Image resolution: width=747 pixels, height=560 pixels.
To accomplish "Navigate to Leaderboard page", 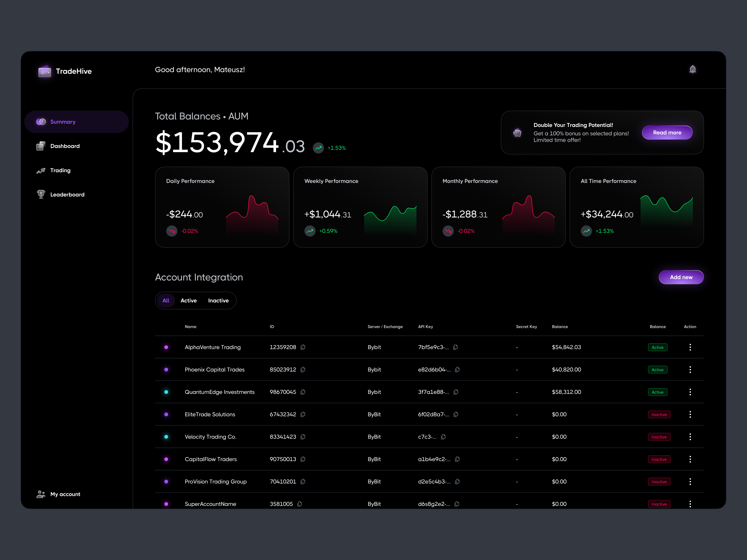I will tap(60, 195).
